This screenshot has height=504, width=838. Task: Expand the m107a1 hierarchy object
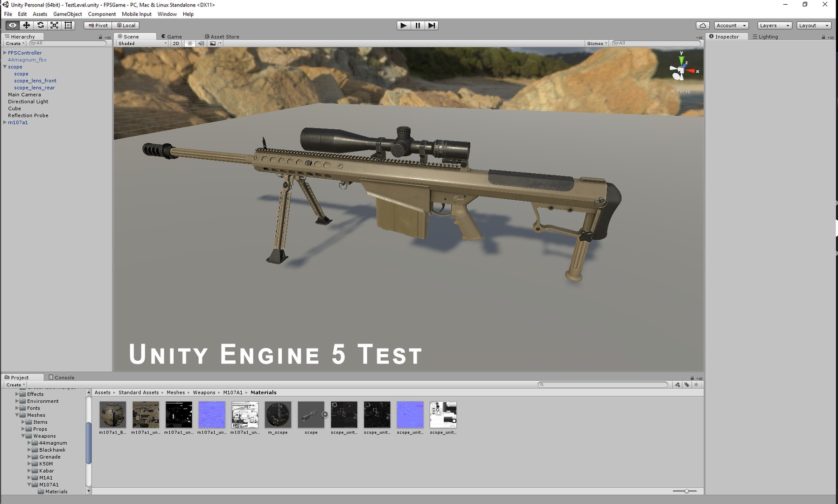5,122
